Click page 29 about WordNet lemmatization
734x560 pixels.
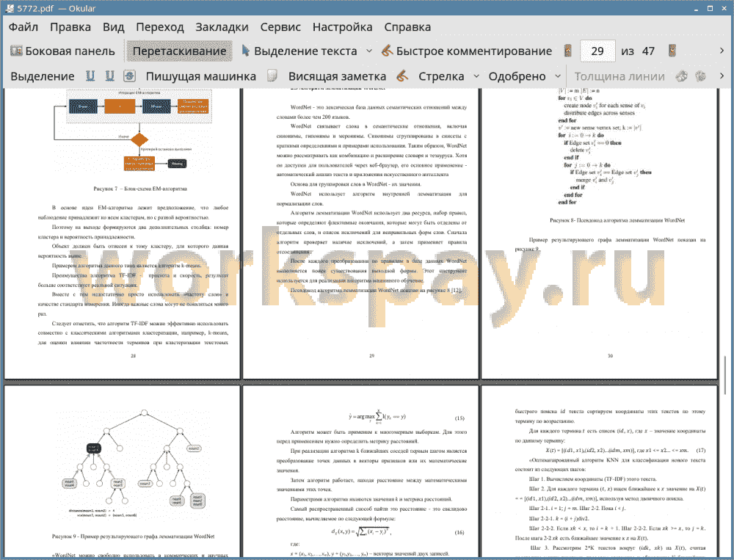coord(360,233)
